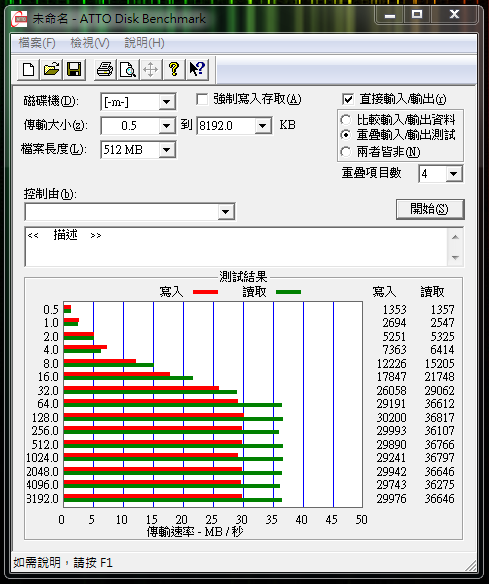The image size is (489, 584).
Task: Select 重疊輸入/輸出測試 radio option
Action: (x=346, y=134)
